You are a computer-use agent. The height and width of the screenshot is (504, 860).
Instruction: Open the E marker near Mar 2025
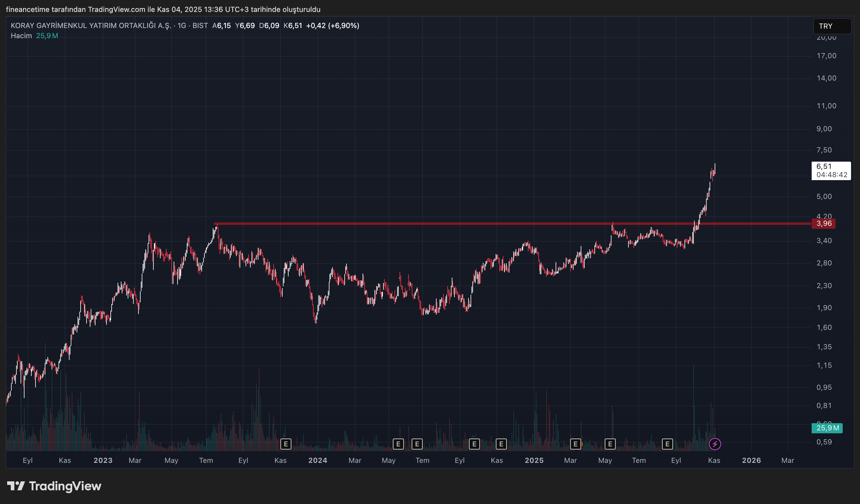[575, 444]
